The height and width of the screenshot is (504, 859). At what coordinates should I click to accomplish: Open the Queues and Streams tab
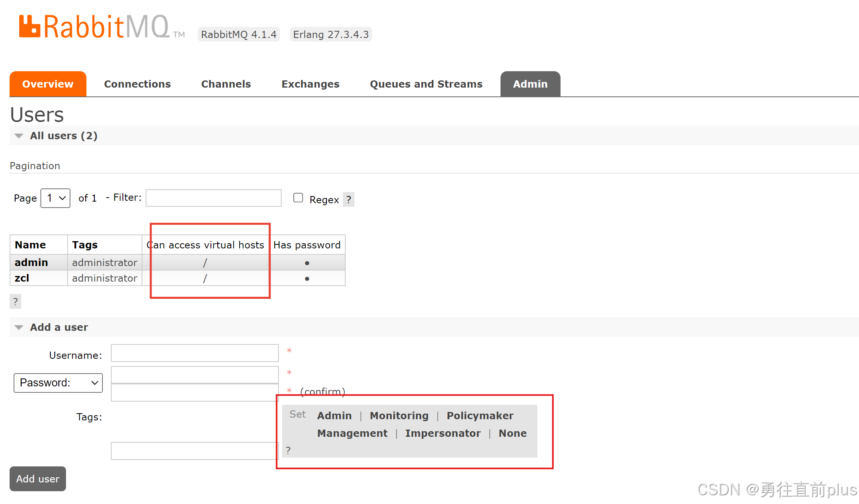click(426, 84)
